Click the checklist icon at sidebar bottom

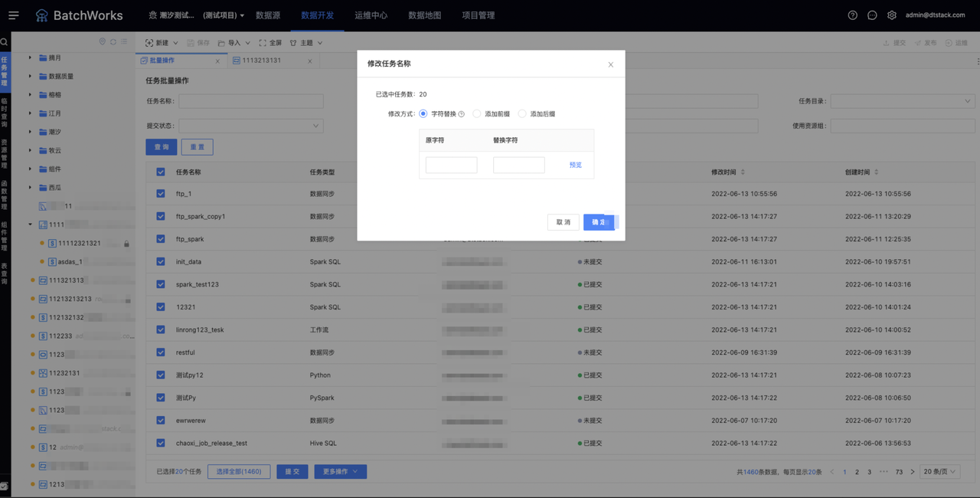click(5, 486)
